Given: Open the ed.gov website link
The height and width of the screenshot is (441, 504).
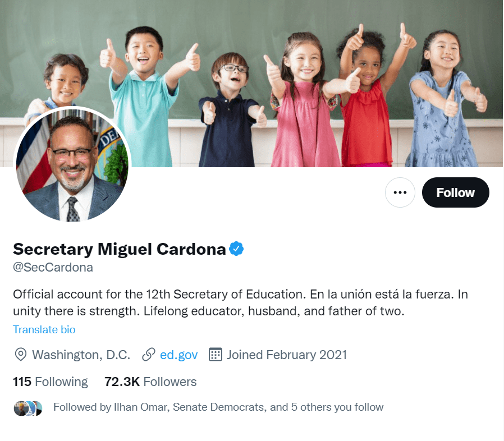Looking at the screenshot, I should (x=178, y=355).
